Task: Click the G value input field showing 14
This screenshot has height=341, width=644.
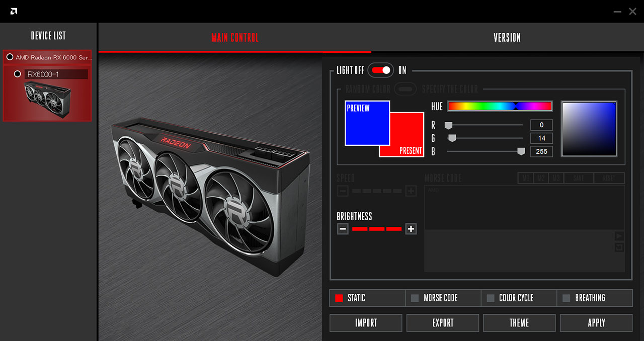Action: pyautogui.click(x=541, y=138)
